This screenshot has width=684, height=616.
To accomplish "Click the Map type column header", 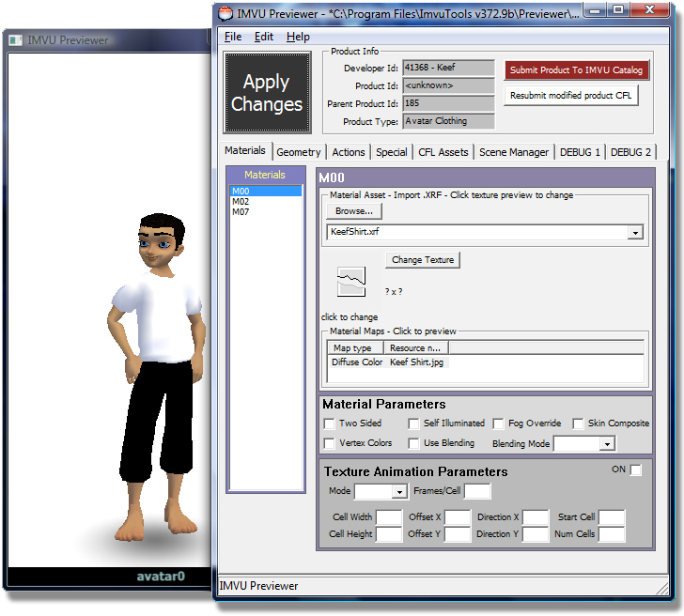I will 355,347.
